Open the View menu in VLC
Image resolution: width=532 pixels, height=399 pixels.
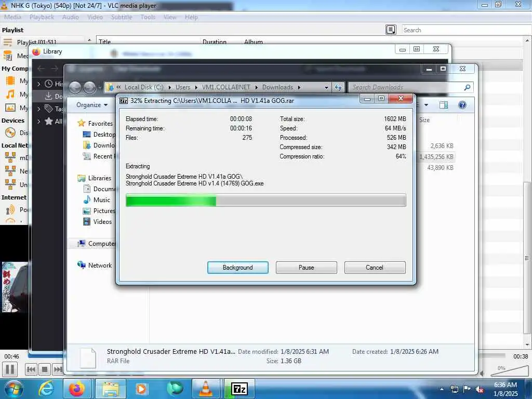[170, 17]
